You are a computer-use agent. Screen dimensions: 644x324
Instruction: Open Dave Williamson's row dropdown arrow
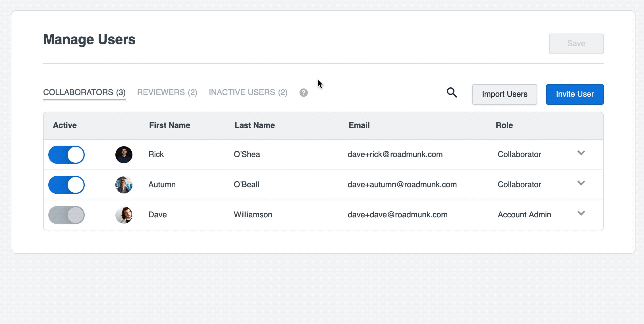[581, 213]
